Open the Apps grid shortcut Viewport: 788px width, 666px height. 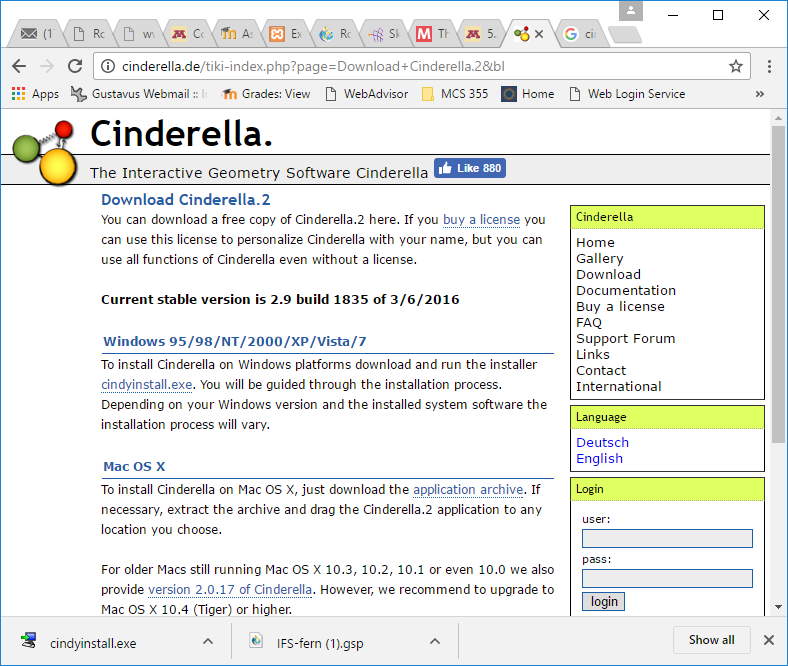click(35, 94)
